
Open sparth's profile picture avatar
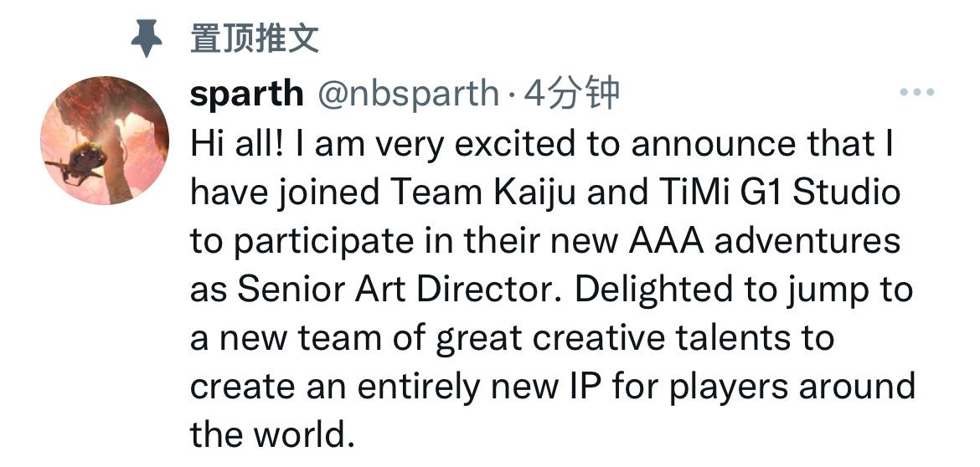pos(105,139)
